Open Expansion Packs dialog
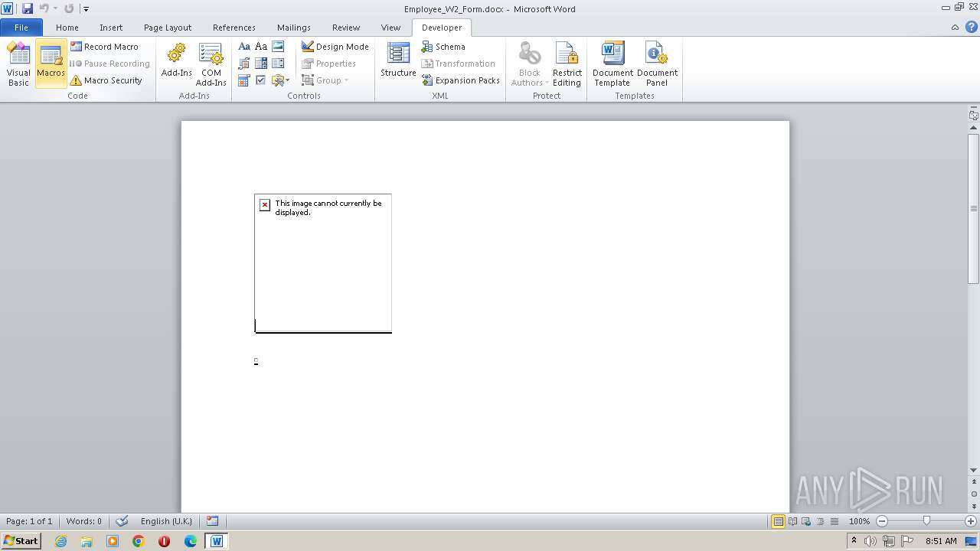This screenshot has width=980, height=551. [460, 80]
